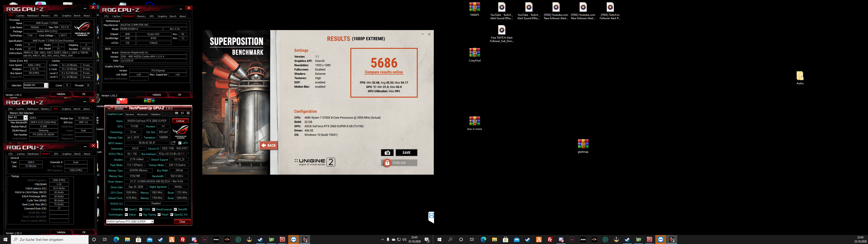
Task: Open the GPU-Z hamburger menu
Action: (188, 113)
